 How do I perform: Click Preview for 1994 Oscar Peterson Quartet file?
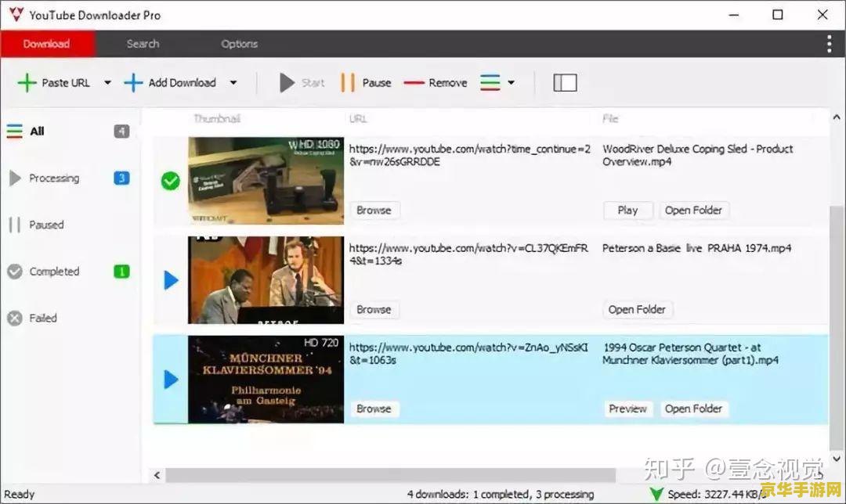click(x=627, y=409)
